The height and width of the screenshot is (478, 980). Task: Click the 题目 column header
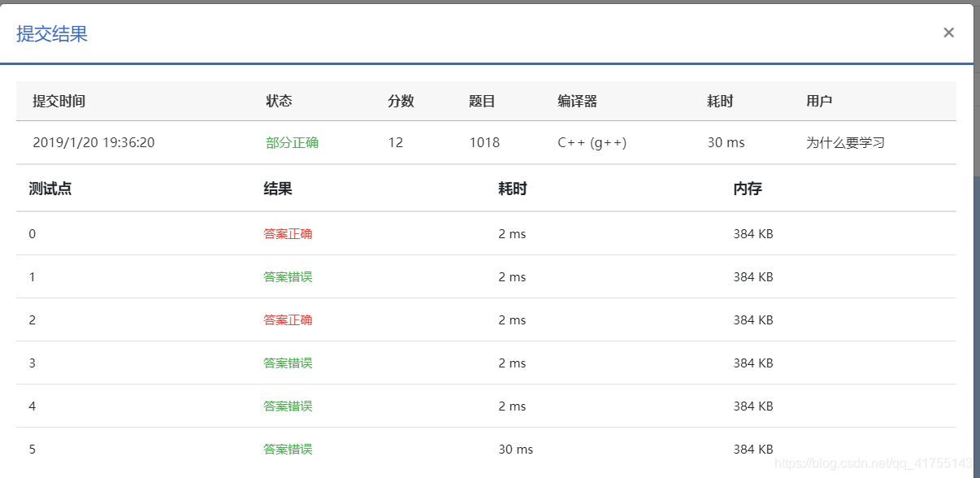pyautogui.click(x=482, y=102)
